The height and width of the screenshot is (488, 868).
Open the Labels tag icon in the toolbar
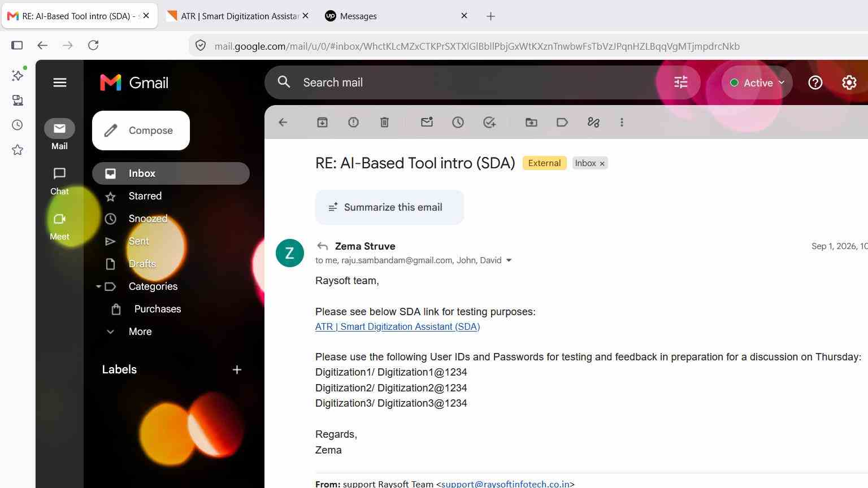562,122
